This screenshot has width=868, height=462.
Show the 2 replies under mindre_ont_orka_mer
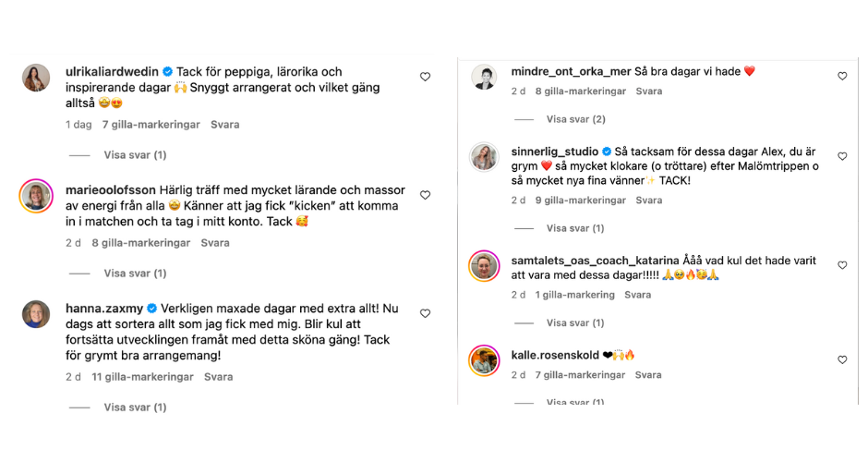pos(575,119)
